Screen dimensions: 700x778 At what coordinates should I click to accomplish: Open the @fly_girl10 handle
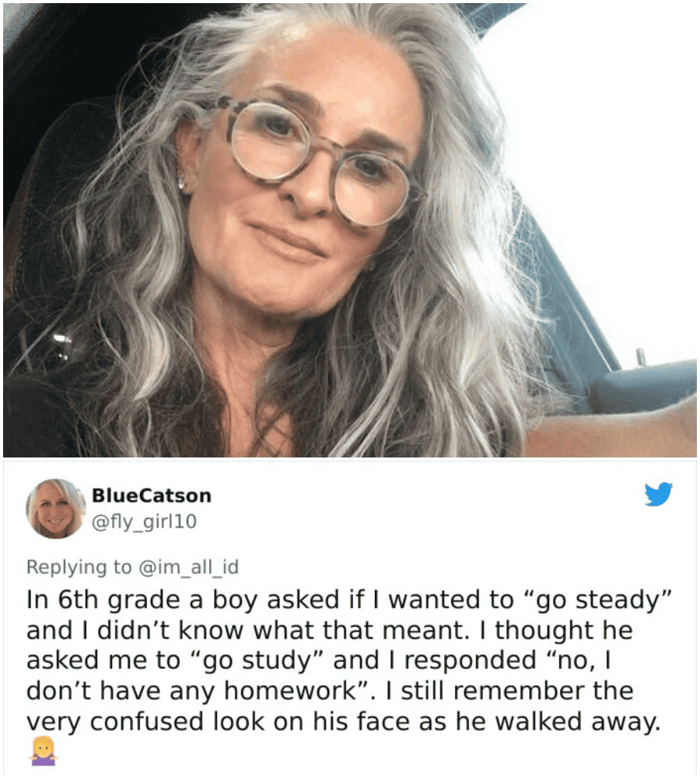pos(145,521)
